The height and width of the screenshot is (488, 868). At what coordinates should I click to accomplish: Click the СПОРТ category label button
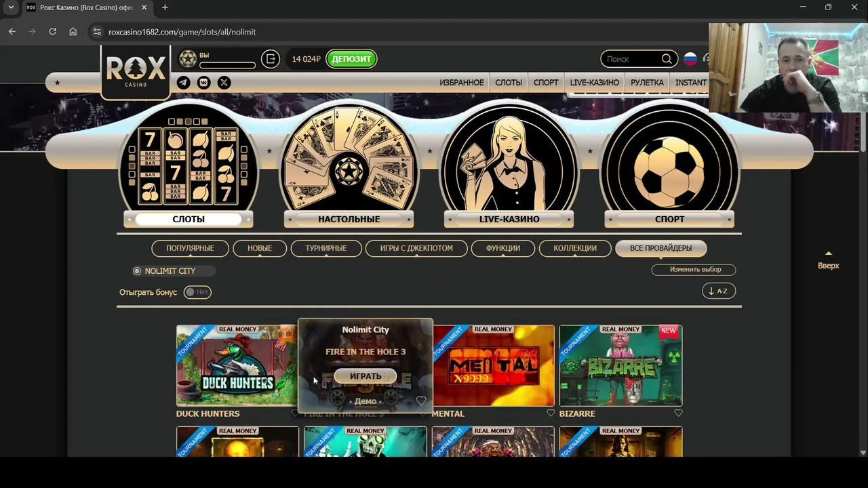pyautogui.click(x=669, y=219)
